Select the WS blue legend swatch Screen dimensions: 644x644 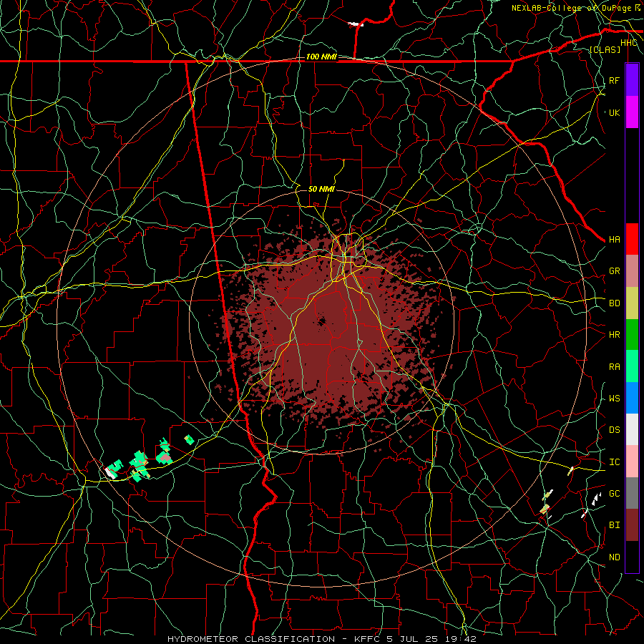click(632, 398)
